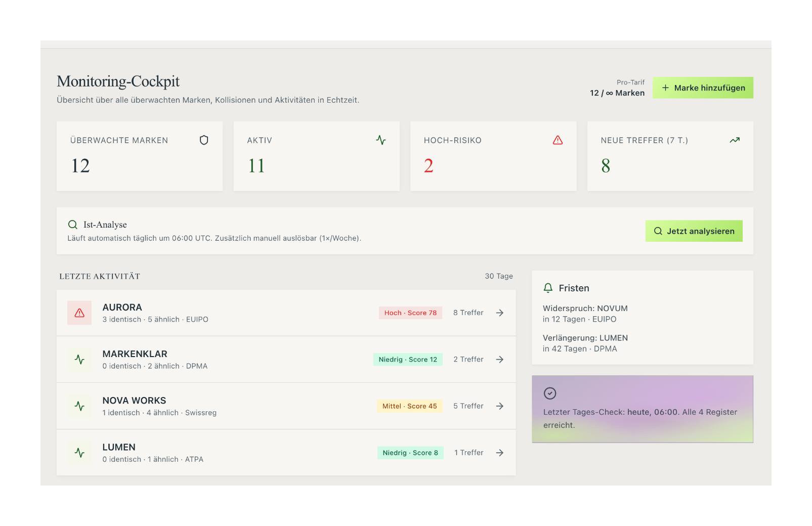
Task: Click '0 identisch · 2 ähnlich · DPMA' text
Action: [x=155, y=366]
